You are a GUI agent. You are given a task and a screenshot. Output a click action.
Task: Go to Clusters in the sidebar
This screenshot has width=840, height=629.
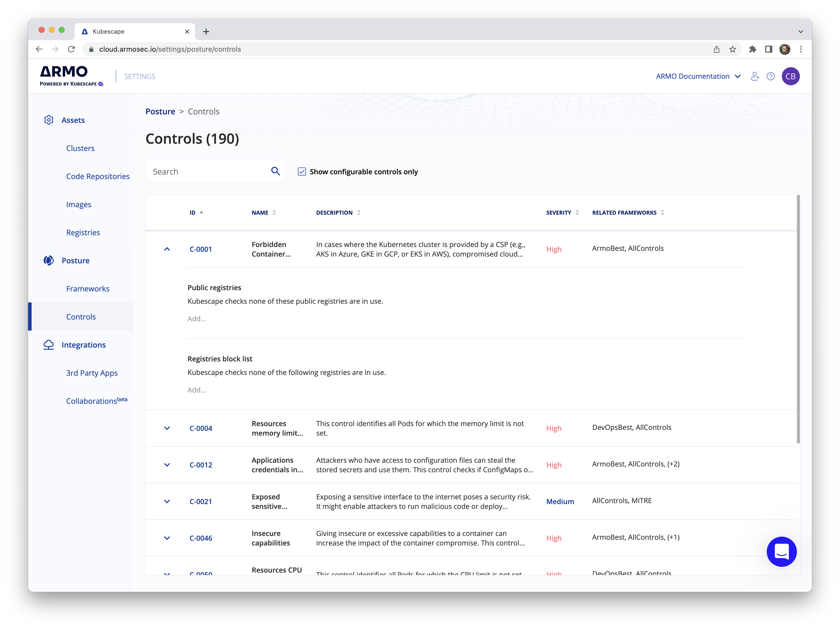coord(80,148)
